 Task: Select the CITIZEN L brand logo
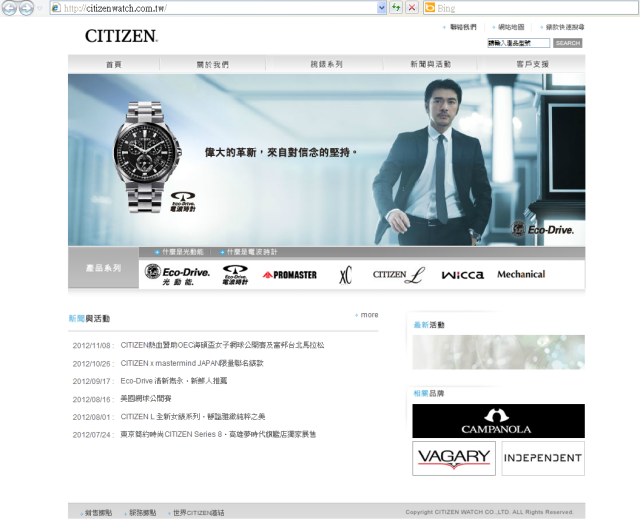click(x=399, y=275)
